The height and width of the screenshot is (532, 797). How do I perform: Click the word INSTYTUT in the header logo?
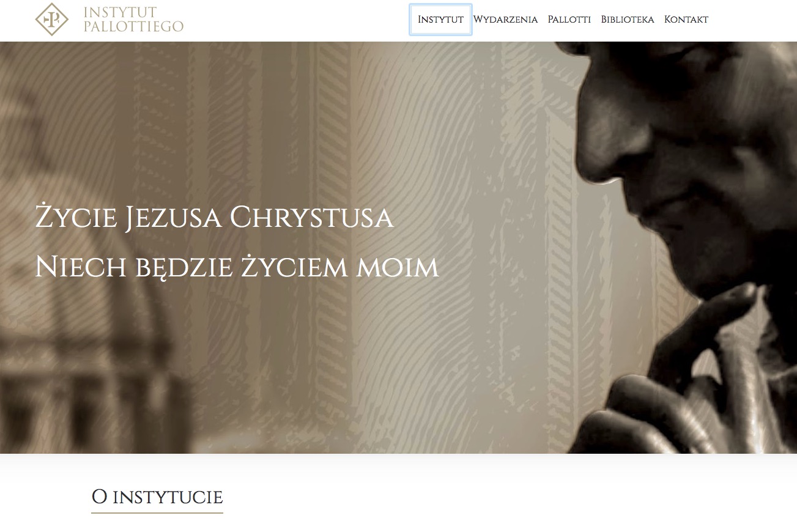[120, 12]
